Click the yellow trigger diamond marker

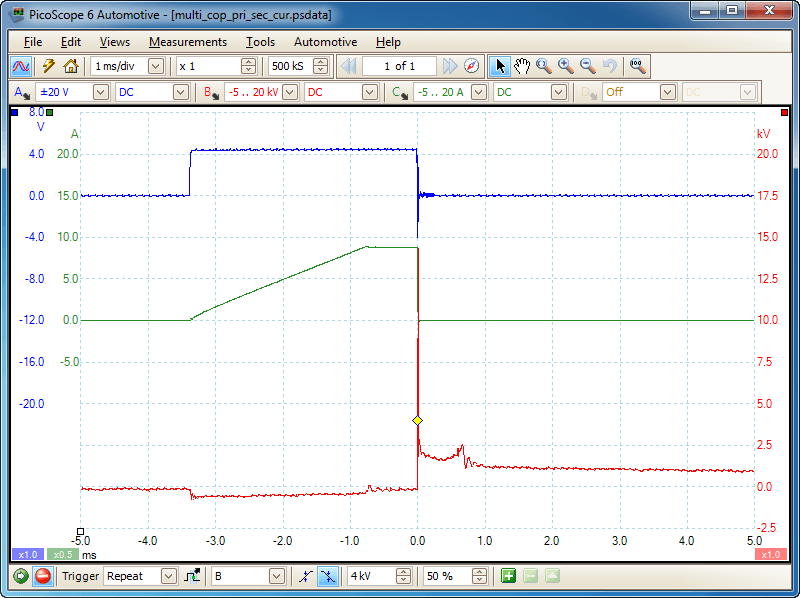[417, 420]
